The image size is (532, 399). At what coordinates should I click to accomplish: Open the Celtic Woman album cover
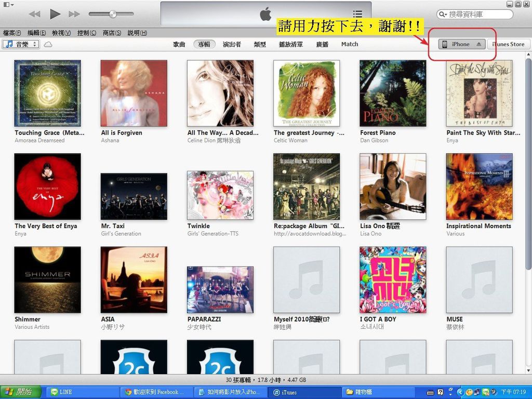pyautogui.click(x=307, y=94)
